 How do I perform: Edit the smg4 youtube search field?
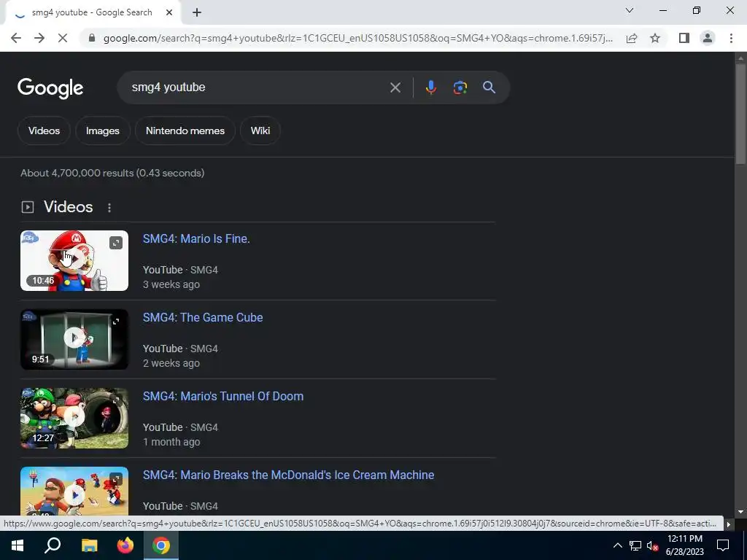tap(258, 87)
